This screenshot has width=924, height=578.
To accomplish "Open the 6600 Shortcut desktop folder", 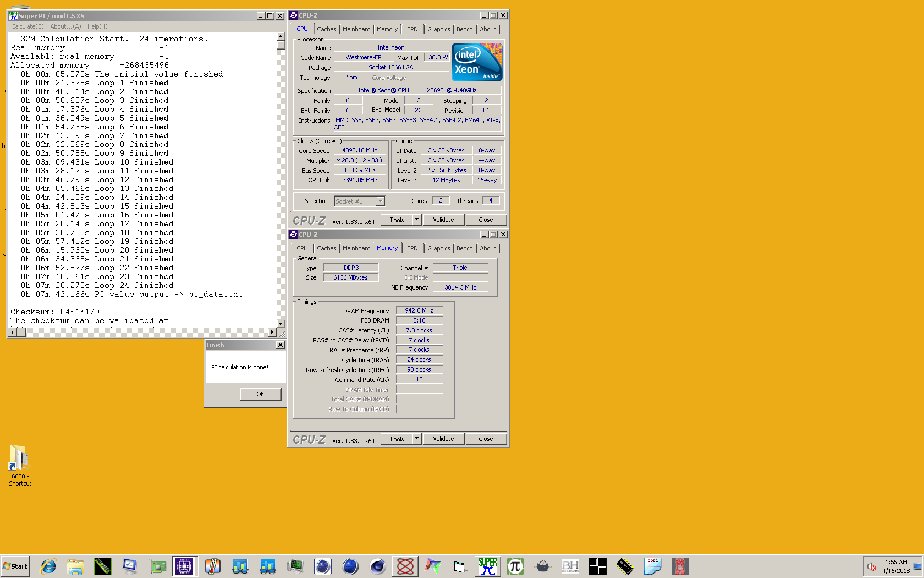I will 19,465.
